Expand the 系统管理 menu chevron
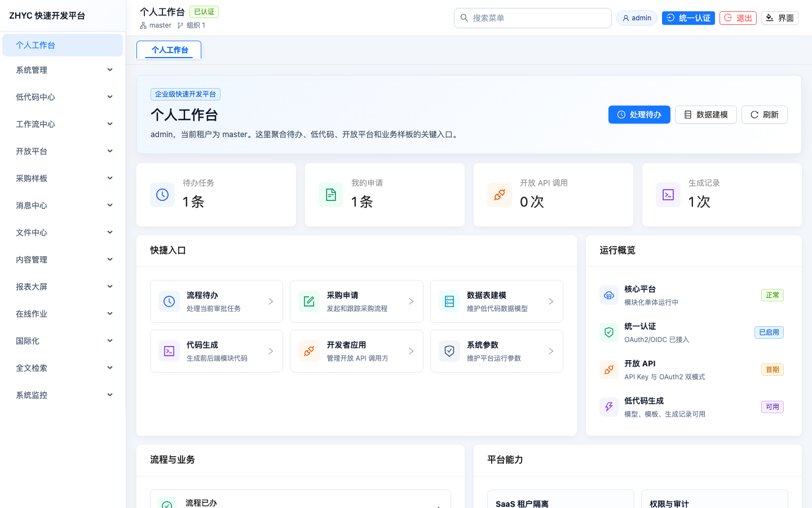 pos(110,70)
